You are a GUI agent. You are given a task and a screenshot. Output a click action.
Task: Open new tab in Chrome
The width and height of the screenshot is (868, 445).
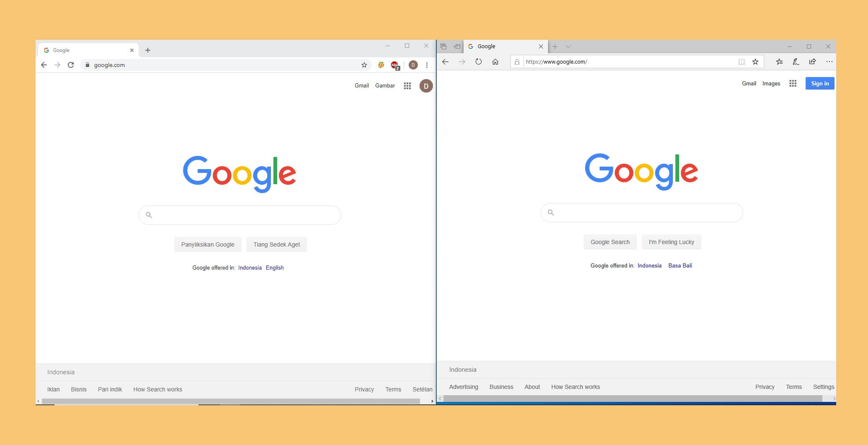148,50
